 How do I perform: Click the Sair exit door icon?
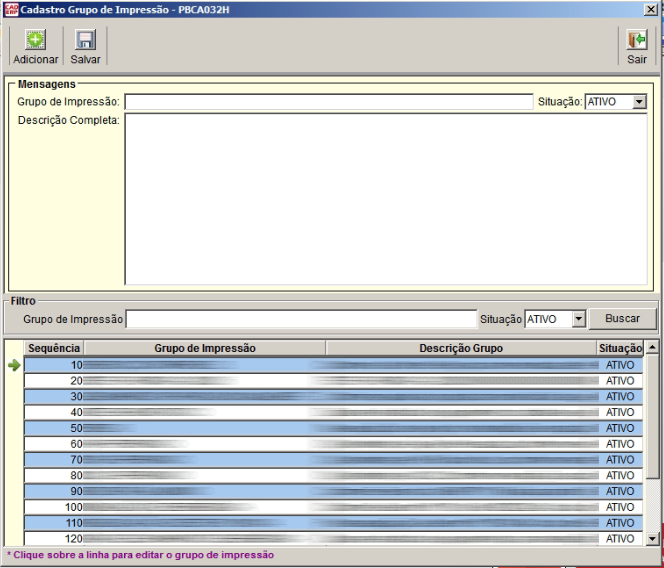click(636, 40)
